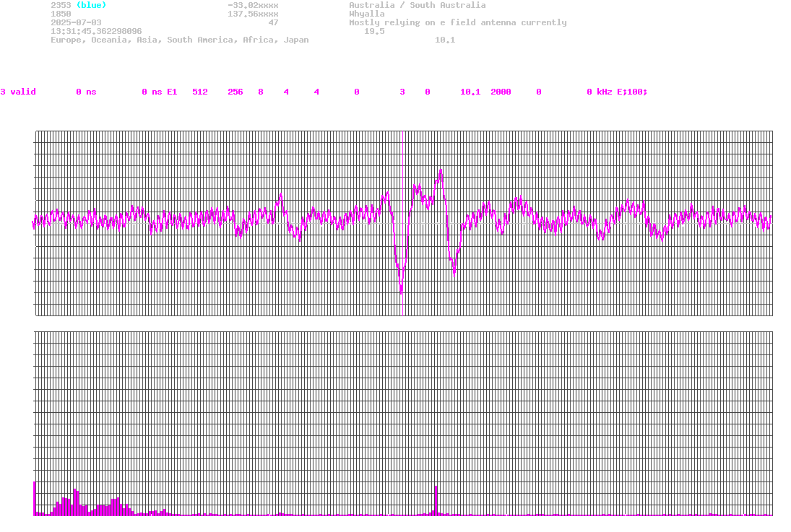Click the tall isolated spike in spectrum graph
This screenshot has width=791, height=532.
[436, 500]
